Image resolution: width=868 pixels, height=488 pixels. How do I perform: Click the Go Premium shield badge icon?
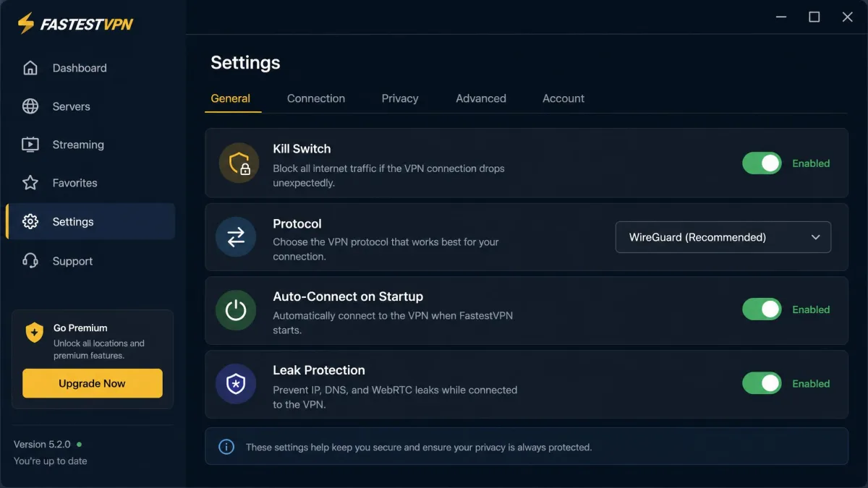pyautogui.click(x=34, y=333)
